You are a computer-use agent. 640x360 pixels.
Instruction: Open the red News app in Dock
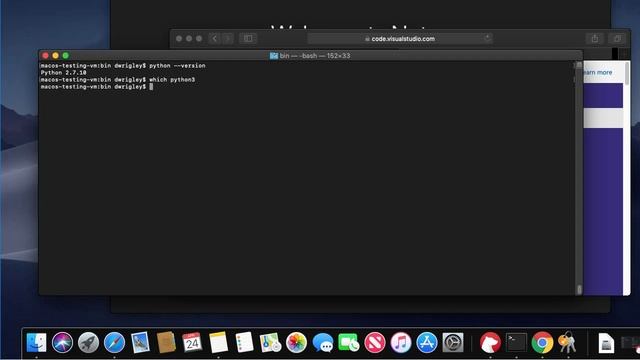coord(375,342)
